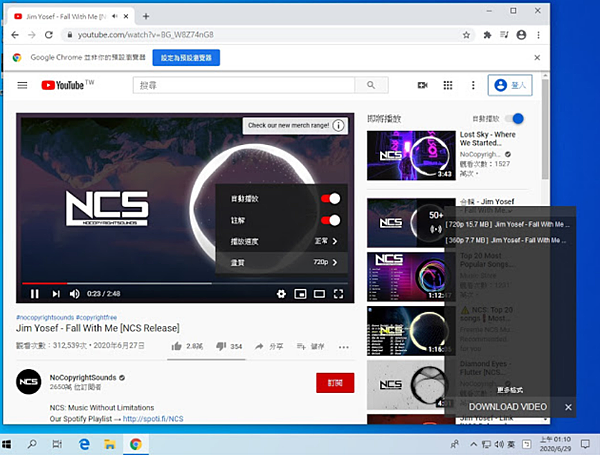Open Chrome profile avatar
600x459 pixels.
pos(521,35)
